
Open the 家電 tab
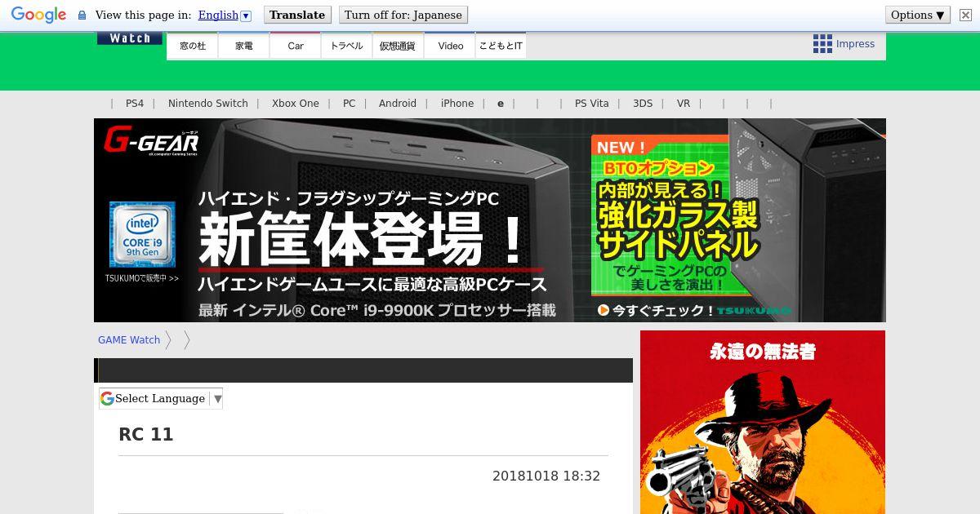coord(244,46)
